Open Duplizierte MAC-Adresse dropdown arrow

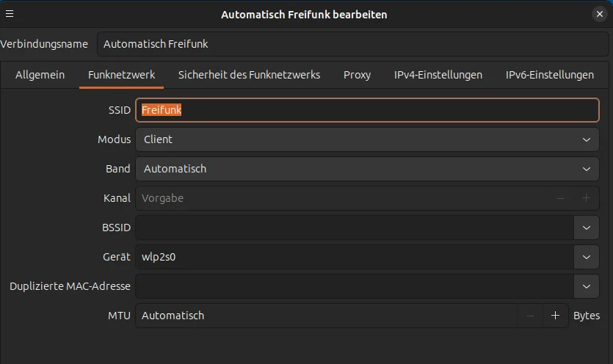pos(587,286)
